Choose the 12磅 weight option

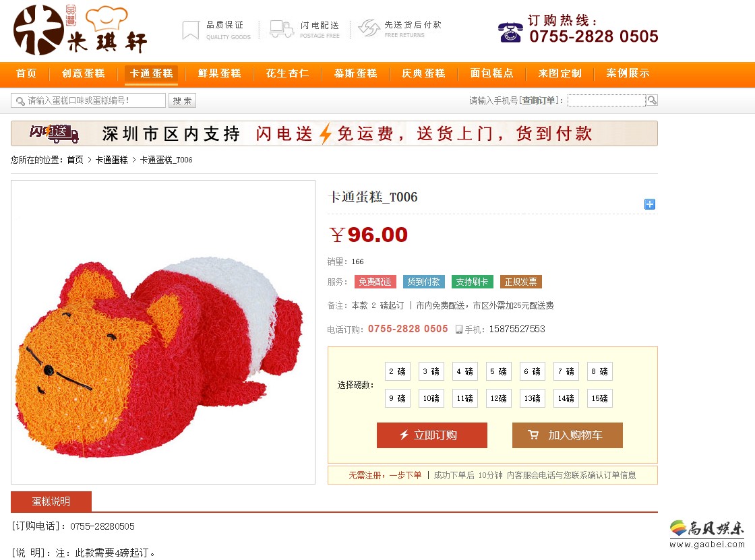click(x=498, y=398)
